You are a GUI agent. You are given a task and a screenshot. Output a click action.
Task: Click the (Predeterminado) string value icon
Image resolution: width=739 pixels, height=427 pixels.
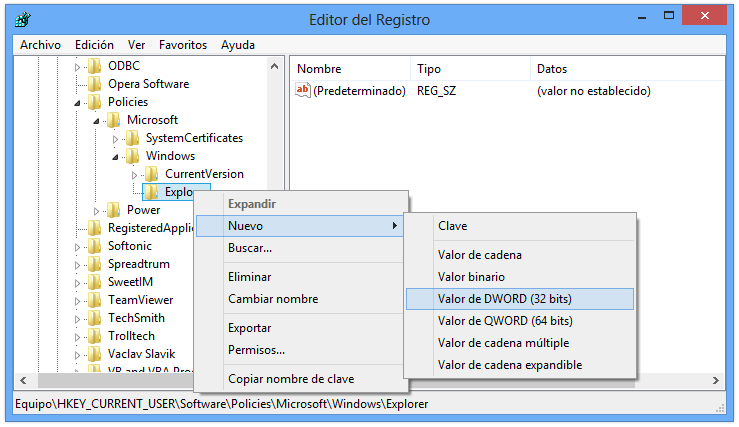click(303, 91)
